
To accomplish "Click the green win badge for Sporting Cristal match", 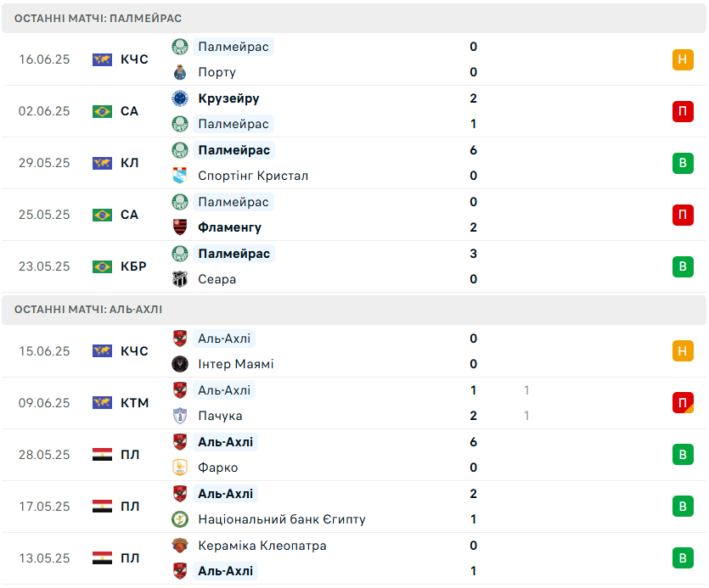I will (x=683, y=163).
